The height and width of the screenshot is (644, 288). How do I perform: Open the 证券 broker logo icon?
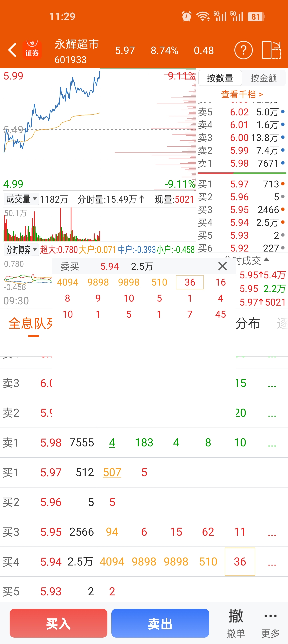point(32,50)
